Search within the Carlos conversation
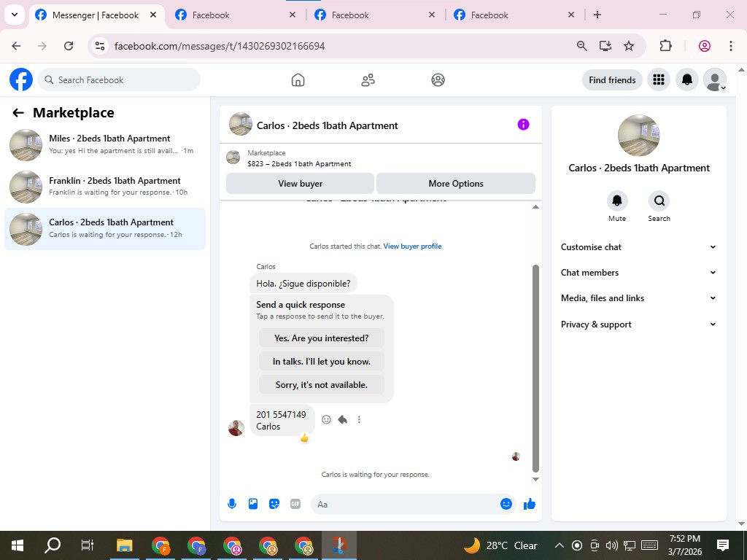The width and height of the screenshot is (747, 560). (x=659, y=201)
